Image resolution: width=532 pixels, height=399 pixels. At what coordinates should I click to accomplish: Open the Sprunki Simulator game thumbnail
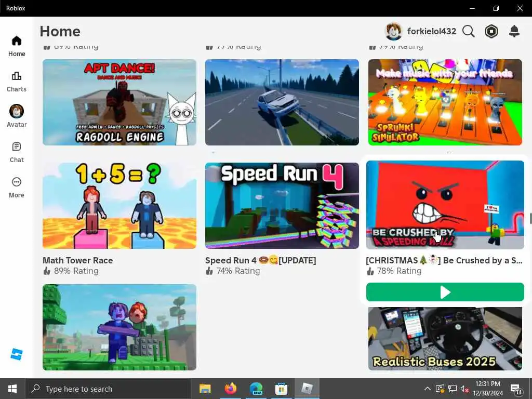pyautogui.click(x=445, y=102)
